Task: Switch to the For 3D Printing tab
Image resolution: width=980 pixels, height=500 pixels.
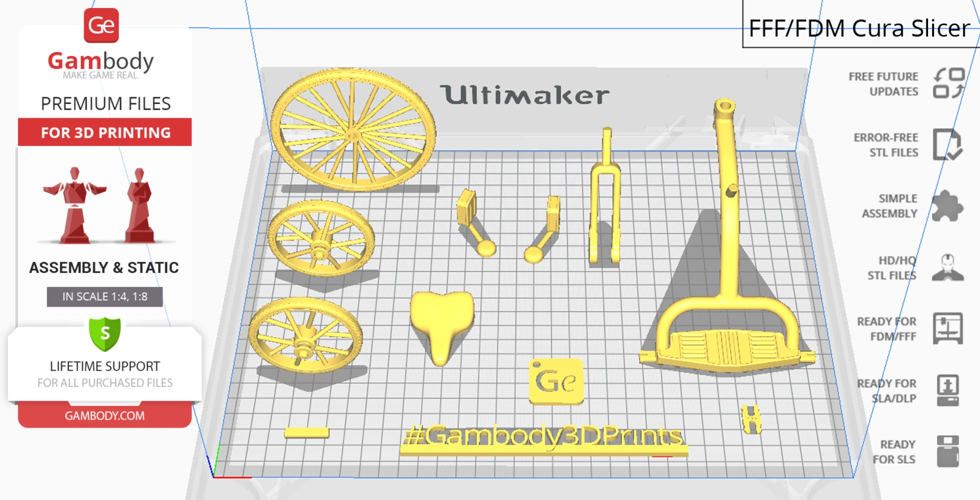Action: click(x=104, y=132)
